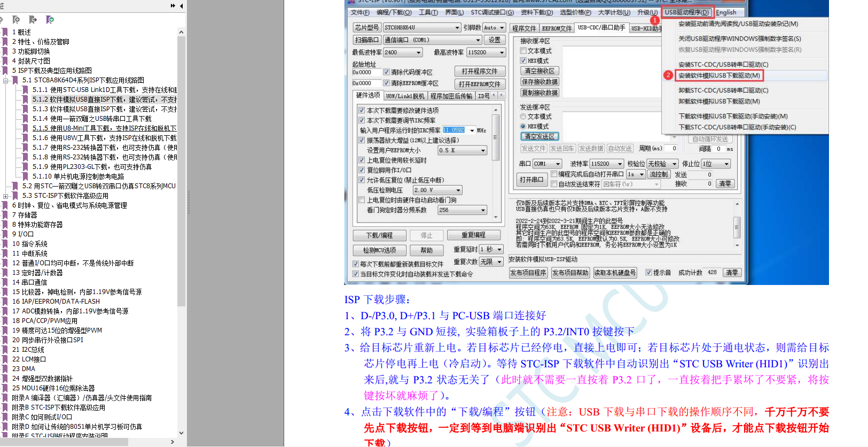Open bookmark '4 封装尺寸图'
Viewport: 868px width, 447px height.
(x=31, y=61)
